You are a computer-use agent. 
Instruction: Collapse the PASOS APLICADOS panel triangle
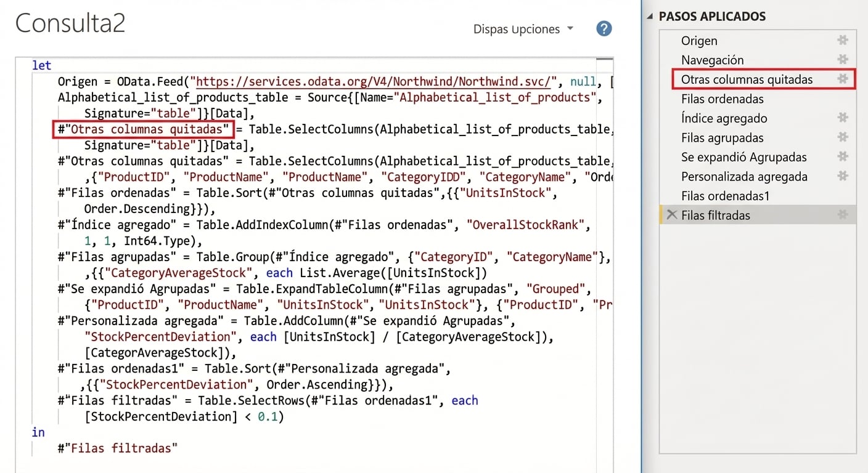650,17
